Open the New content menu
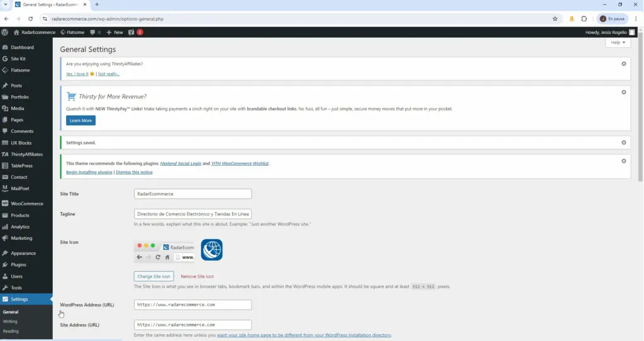Viewport: 644px width, 341px height. [114, 32]
